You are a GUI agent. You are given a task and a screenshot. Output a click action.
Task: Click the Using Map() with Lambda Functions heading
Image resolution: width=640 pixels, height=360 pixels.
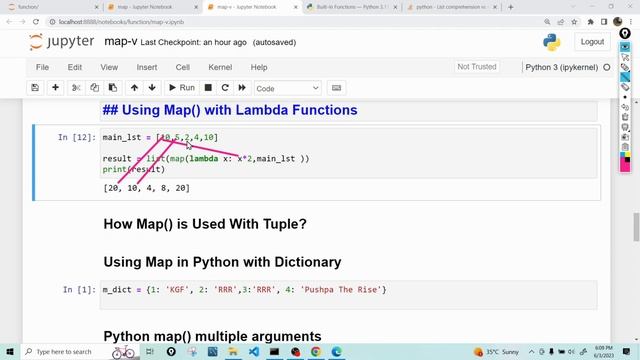(230, 110)
